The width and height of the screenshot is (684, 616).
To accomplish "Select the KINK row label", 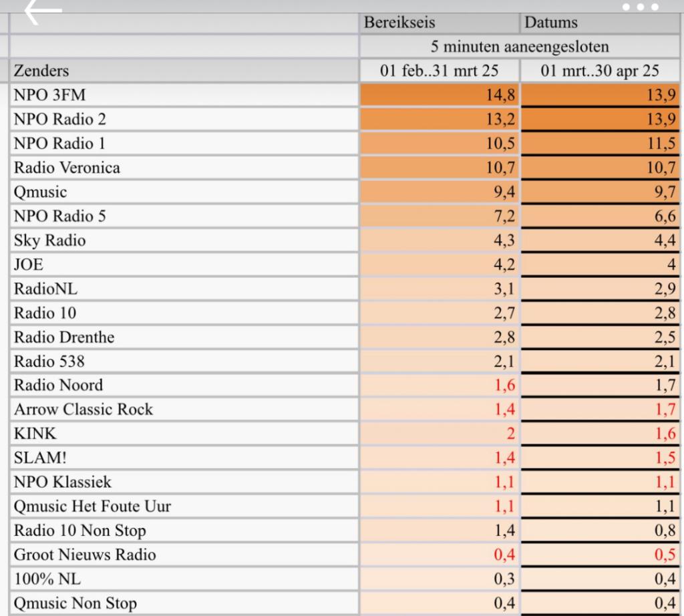I will click(x=184, y=433).
